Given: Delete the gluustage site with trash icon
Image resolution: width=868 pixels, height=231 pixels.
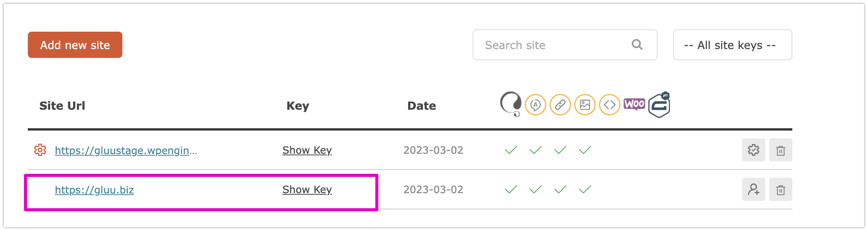Looking at the screenshot, I should [780, 150].
